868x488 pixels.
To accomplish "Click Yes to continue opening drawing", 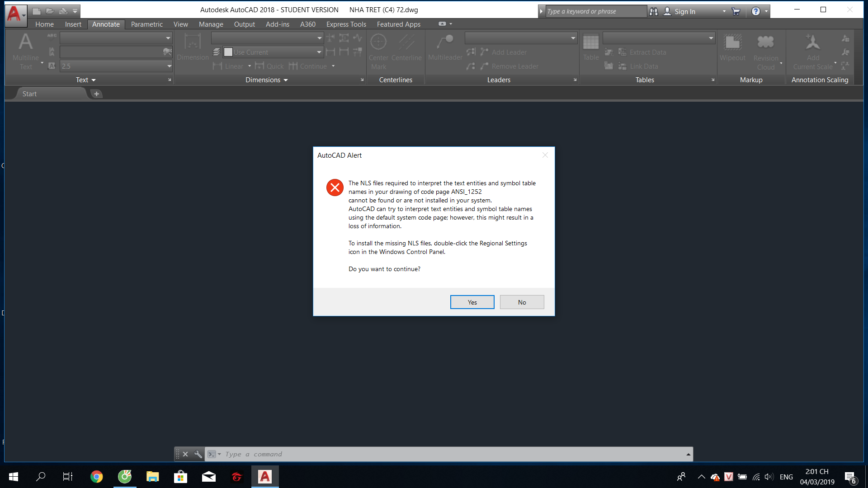I will 472,302.
